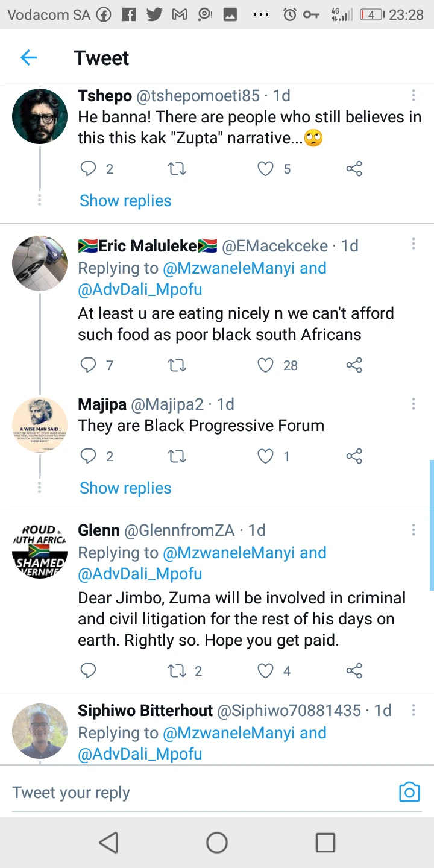Share Majipa's tweet using share icon
434x868 pixels.
pos(354,456)
